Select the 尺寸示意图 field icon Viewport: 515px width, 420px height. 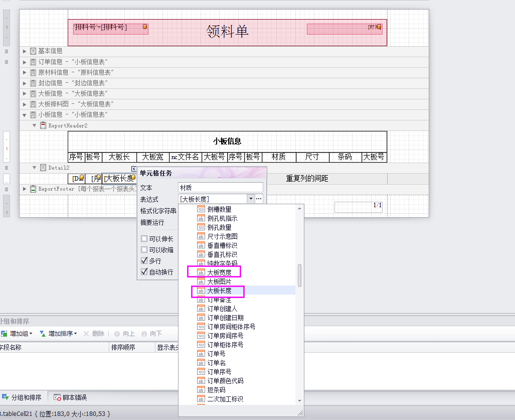201,236
